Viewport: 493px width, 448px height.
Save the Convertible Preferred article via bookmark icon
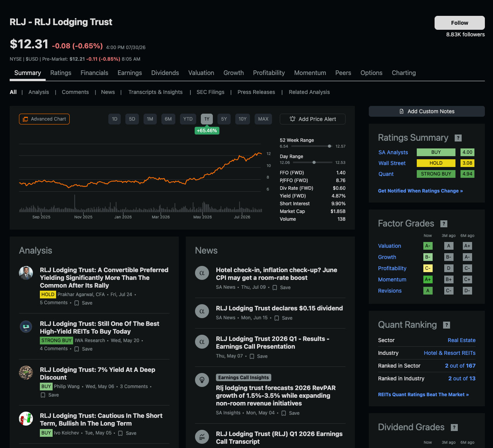coord(77,303)
